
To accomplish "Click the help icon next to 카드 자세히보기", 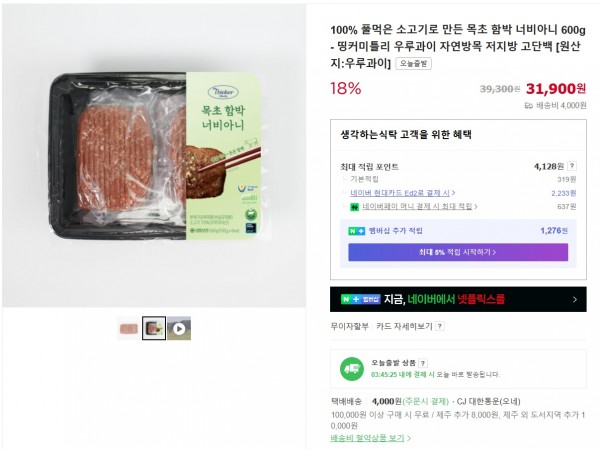I will pos(440,326).
